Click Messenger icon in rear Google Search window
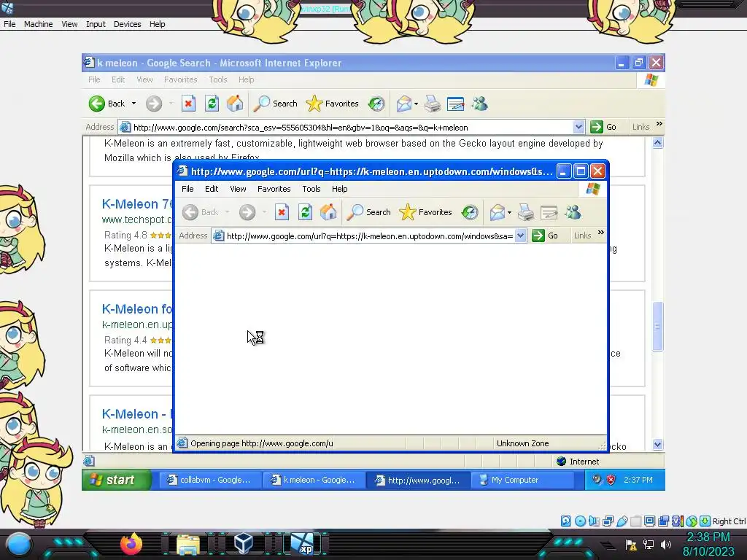The height and width of the screenshot is (560, 747). [480, 104]
